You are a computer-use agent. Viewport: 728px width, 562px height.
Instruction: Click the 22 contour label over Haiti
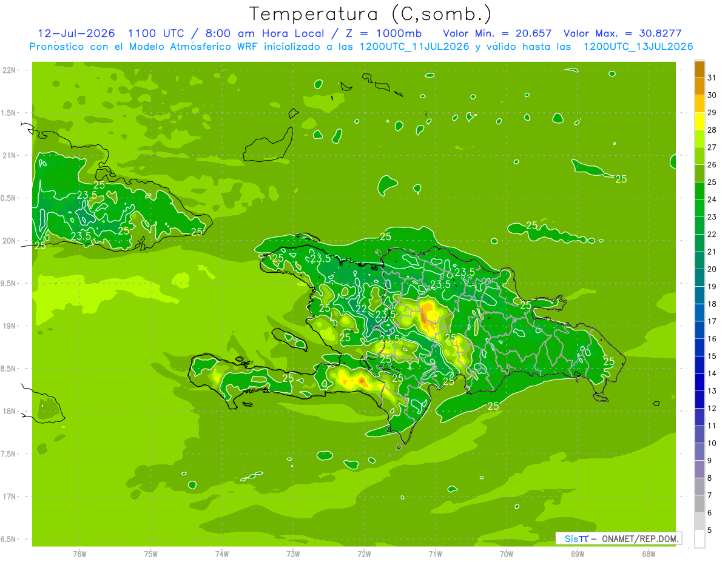pyautogui.click(x=360, y=308)
